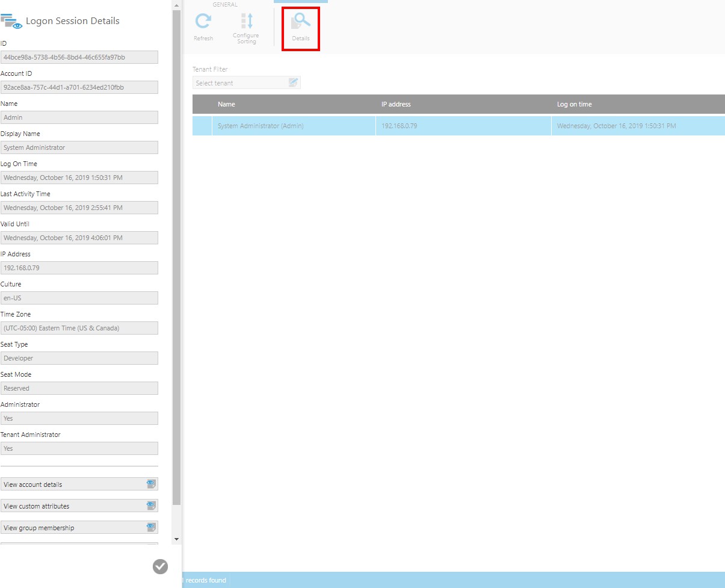
Task: Click the pencil edit icon beside Select tenant
Action: coord(294,82)
